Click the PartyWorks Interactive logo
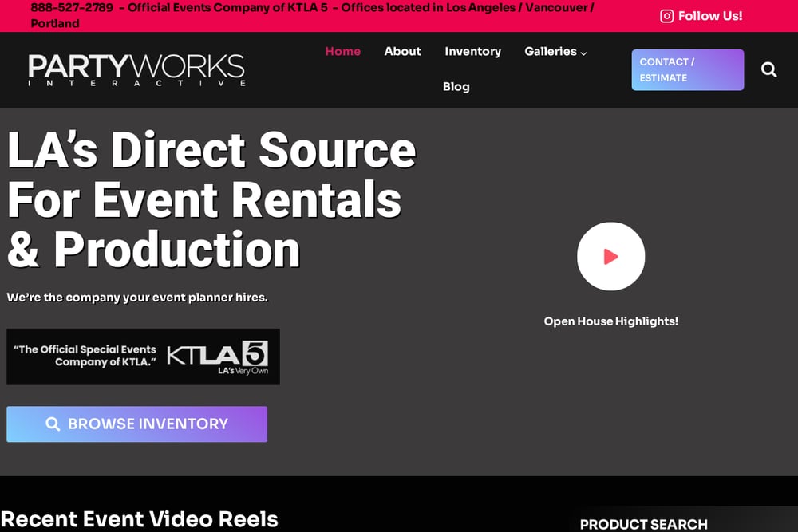Image resolution: width=798 pixels, height=532 pixels. click(x=137, y=69)
